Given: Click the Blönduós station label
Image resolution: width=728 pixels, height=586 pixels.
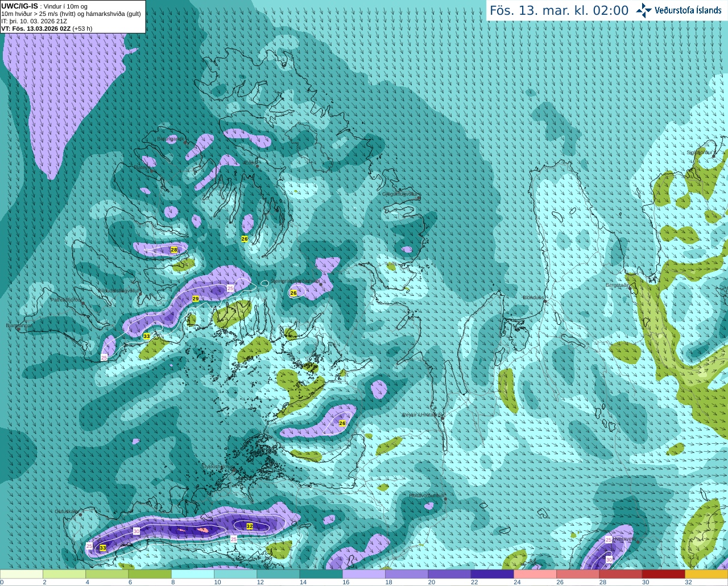Looking at the screenshot, I should (x=534, y=298).
